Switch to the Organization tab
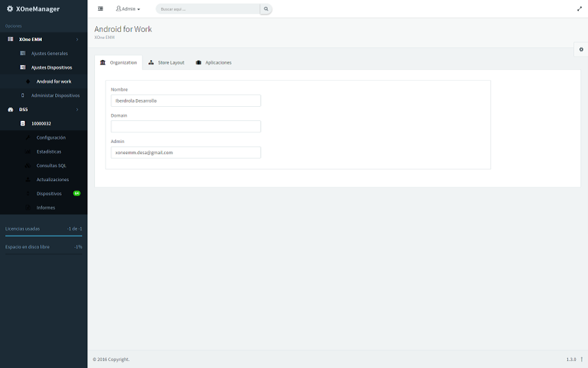Viewport: 588px width, 368px height. tap(119, 63)
